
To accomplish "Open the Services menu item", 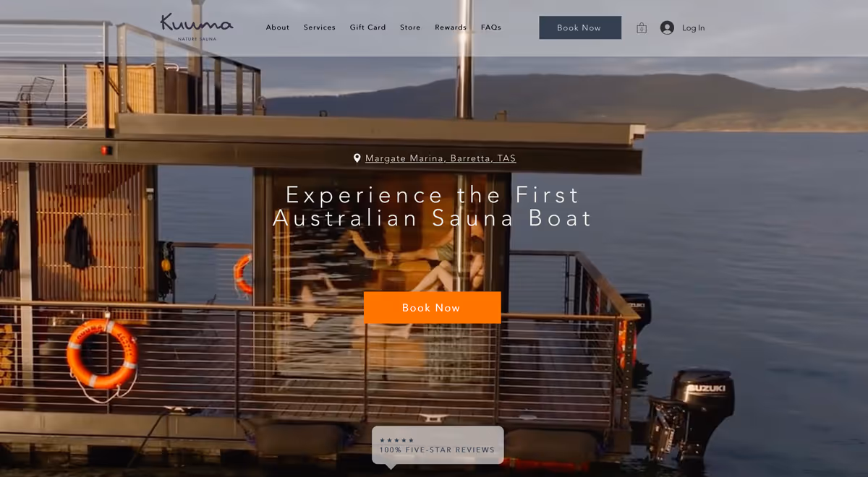I will (x=320, y=27).
